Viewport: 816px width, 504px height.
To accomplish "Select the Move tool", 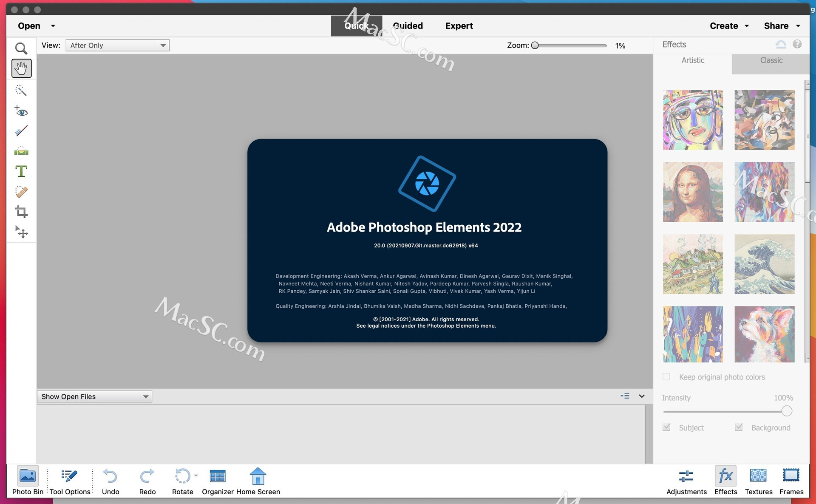I will 21,232.
